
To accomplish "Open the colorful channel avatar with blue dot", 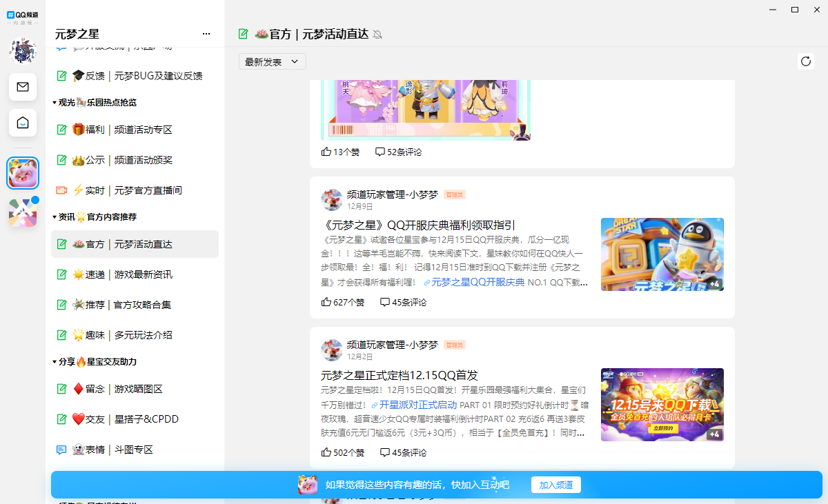I will tap(23, 213).
